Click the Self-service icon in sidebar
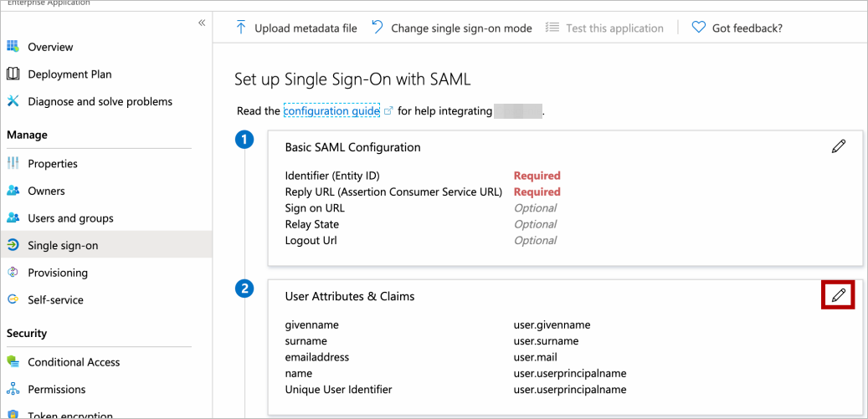The image size is (868, 419). (x=13, y=299)
